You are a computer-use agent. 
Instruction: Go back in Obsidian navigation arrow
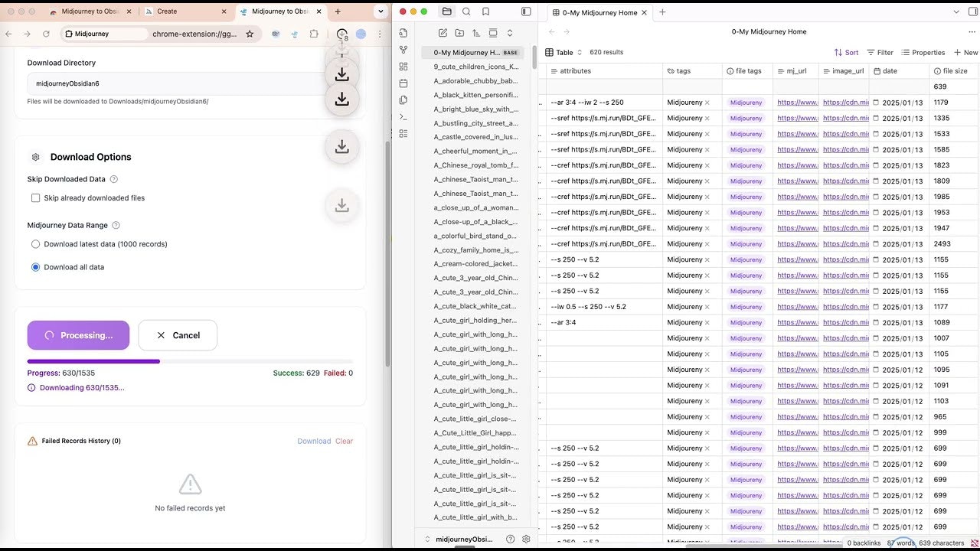click(550, 31)
